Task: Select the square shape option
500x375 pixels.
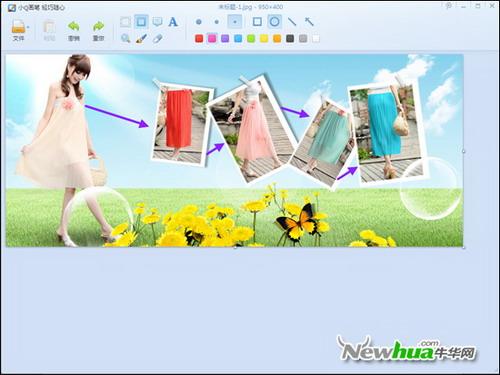Action: (257, 22)
